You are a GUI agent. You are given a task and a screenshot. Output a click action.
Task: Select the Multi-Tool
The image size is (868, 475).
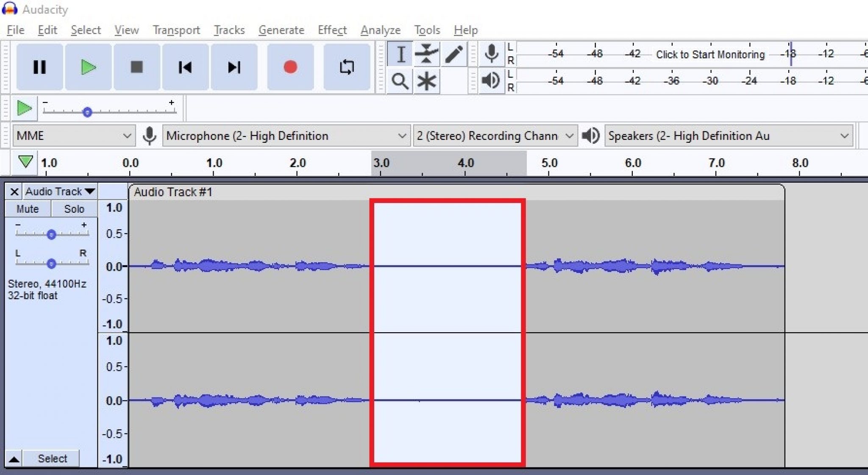tap(426, 81)
